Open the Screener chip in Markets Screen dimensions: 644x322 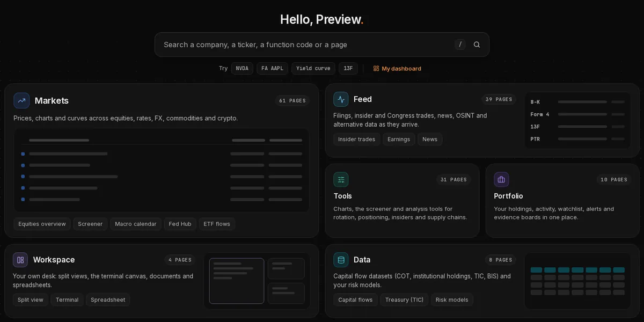tap(90, 224)
